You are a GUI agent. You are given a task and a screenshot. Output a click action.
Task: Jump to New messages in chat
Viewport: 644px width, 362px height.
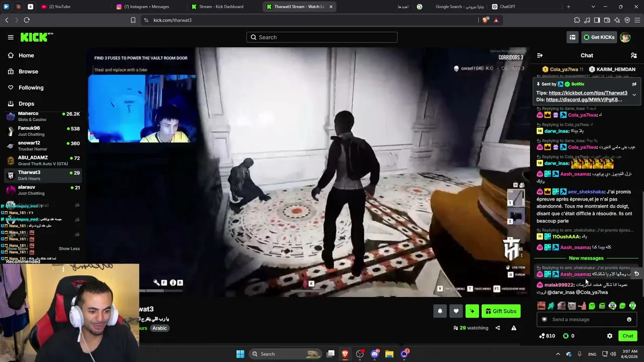click(x=586, y=258)
